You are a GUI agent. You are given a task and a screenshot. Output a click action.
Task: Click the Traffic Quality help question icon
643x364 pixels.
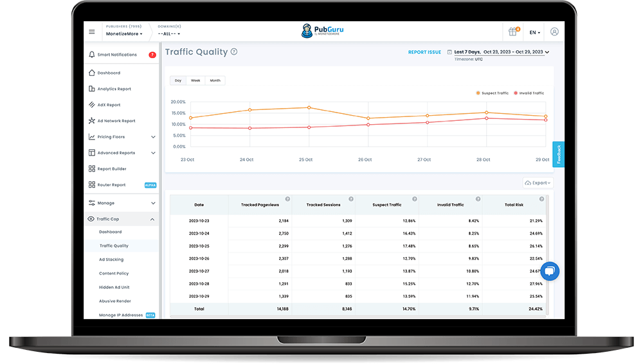234,52
